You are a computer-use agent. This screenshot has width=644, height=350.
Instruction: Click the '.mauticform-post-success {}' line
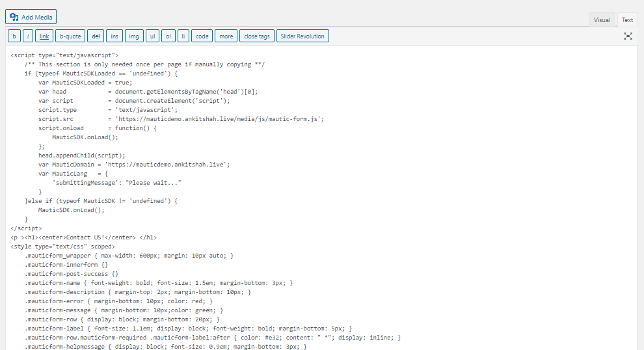(x=72, y=274)
